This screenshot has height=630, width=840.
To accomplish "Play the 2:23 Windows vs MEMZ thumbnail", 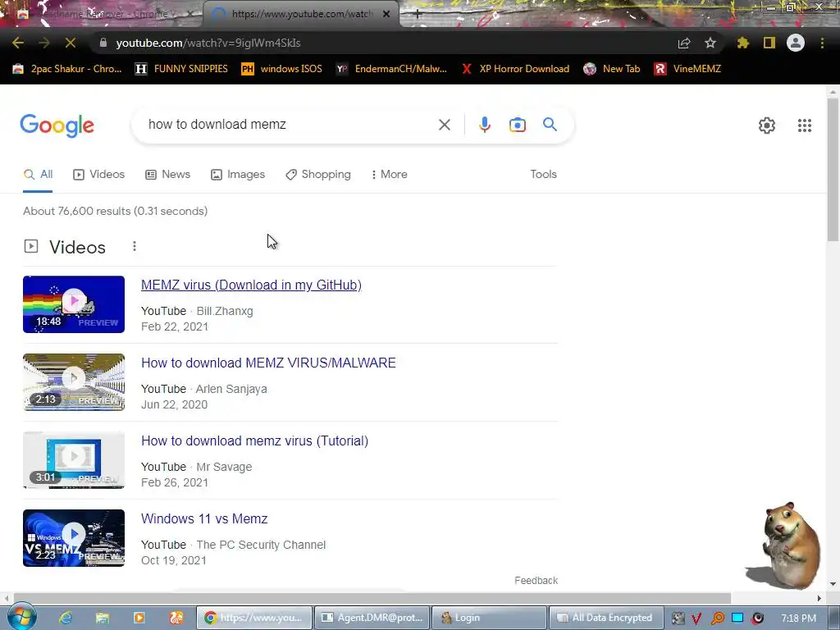I will (74, 538).
